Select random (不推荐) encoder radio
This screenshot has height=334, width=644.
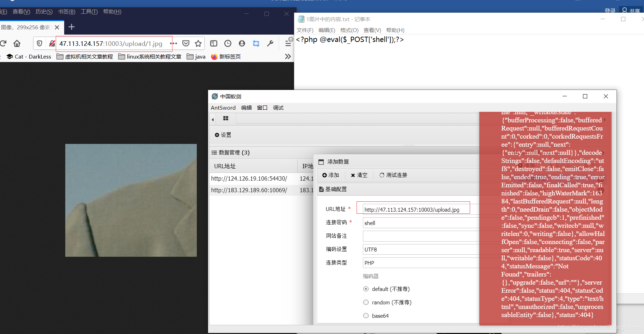coord(366,302)
